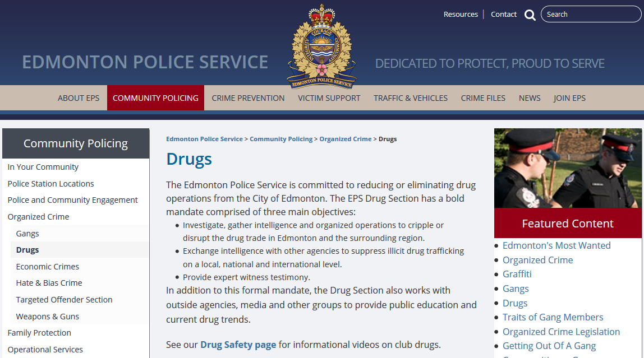Image resolution: width=644 pixels, height=358 pixels.
Task: Open In Your Community in sidebar
Action: coord(43,167)
